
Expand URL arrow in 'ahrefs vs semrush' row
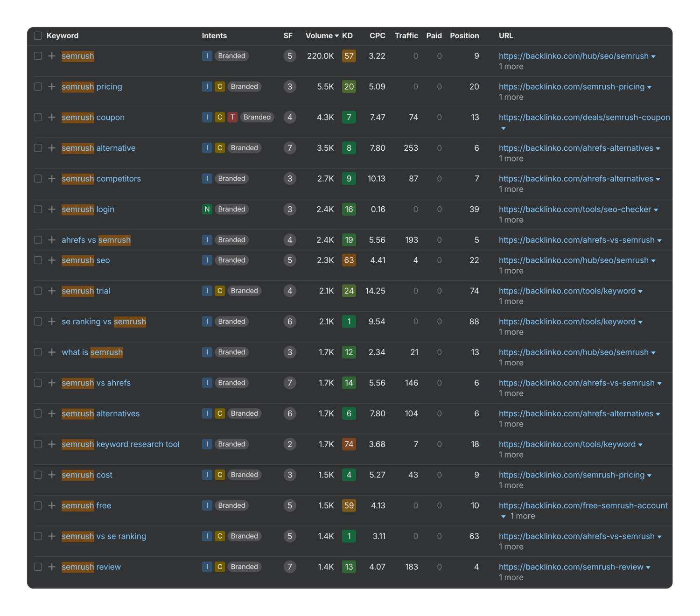tap(659, 240)
